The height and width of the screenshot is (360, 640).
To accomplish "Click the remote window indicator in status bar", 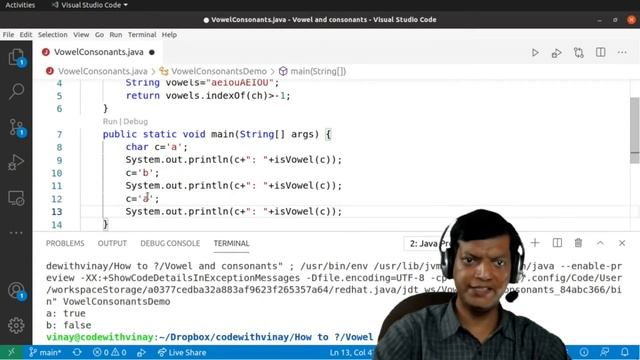I will [11, 352].
